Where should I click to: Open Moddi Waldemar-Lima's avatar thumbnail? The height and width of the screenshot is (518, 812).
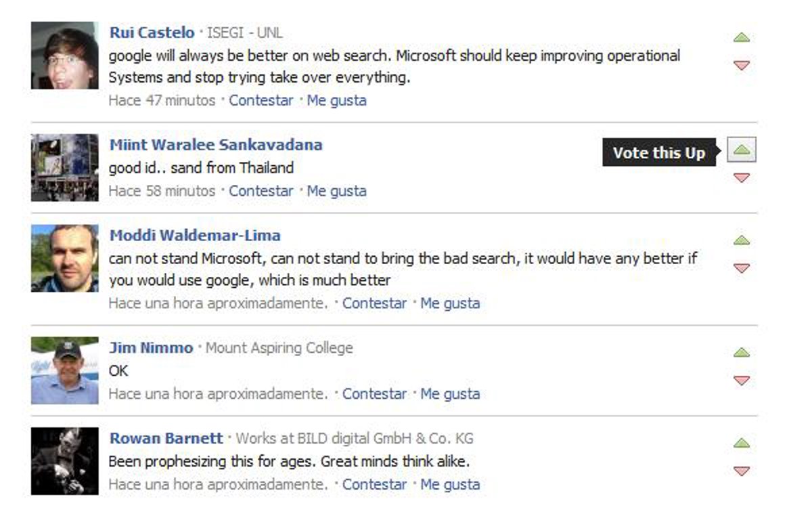pyautogui.click(x=65, y=258)
